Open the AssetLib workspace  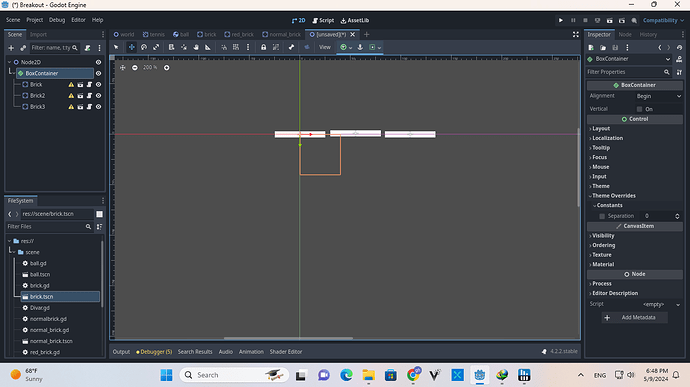point(355,20)
